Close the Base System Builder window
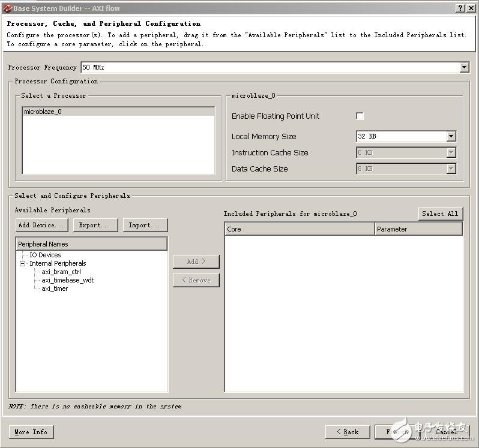The image size is (479, 448). 471,8
